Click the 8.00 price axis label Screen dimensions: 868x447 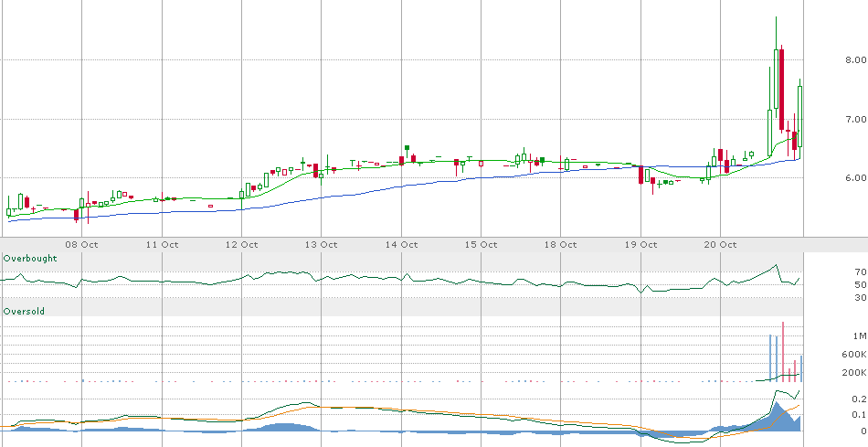coord(855,59)
